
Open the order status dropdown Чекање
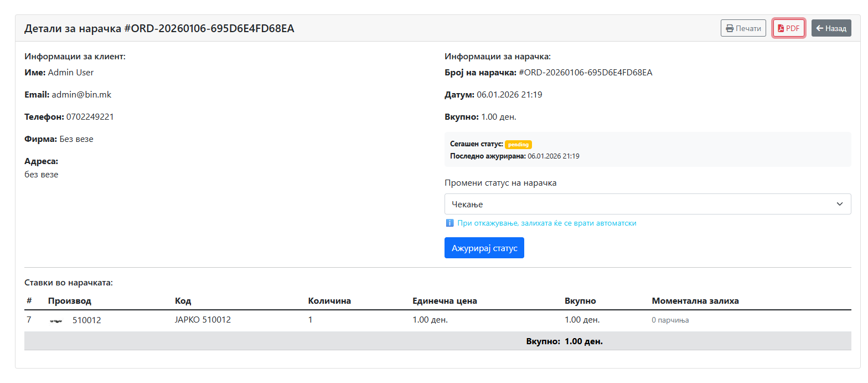point(648,204)
